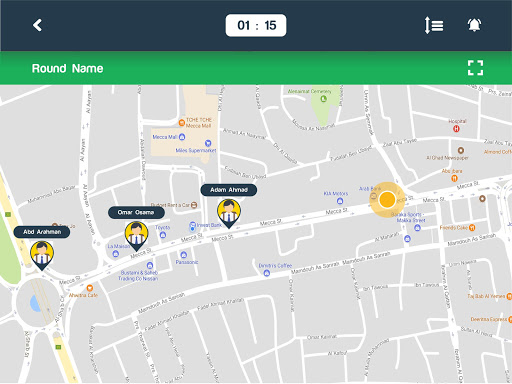Click the KIA Motors text label
512x384 pixels.
[336, 194]
